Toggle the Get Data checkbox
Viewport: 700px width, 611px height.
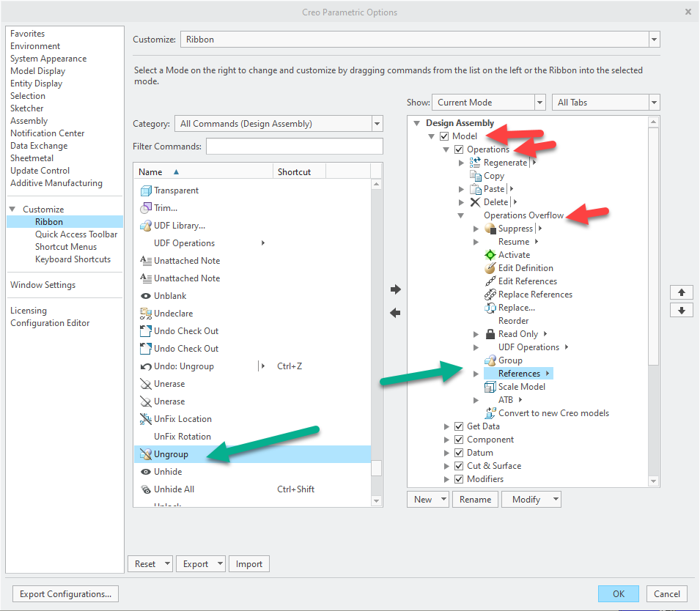click(x=459, y=426)
